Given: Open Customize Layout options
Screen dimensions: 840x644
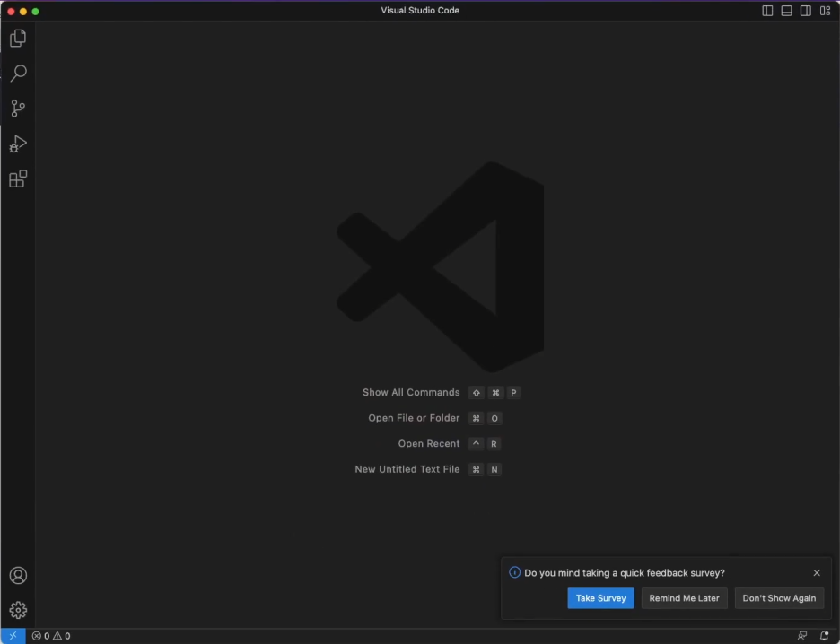Looking at the screenshot, I should pyautogui.click(x=825, y=11).
